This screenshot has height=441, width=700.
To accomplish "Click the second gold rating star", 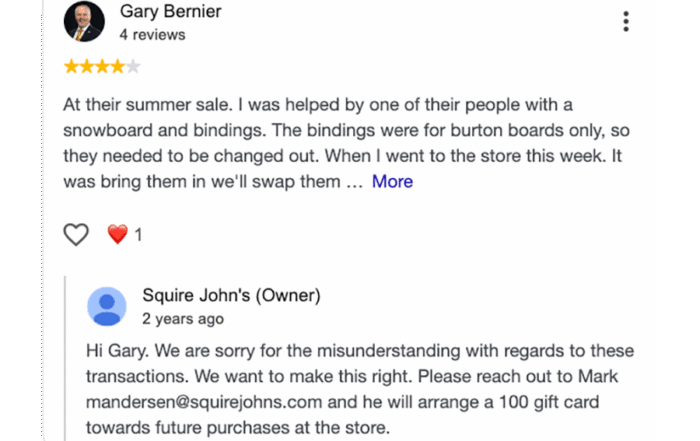I will [x=87, y=67].
